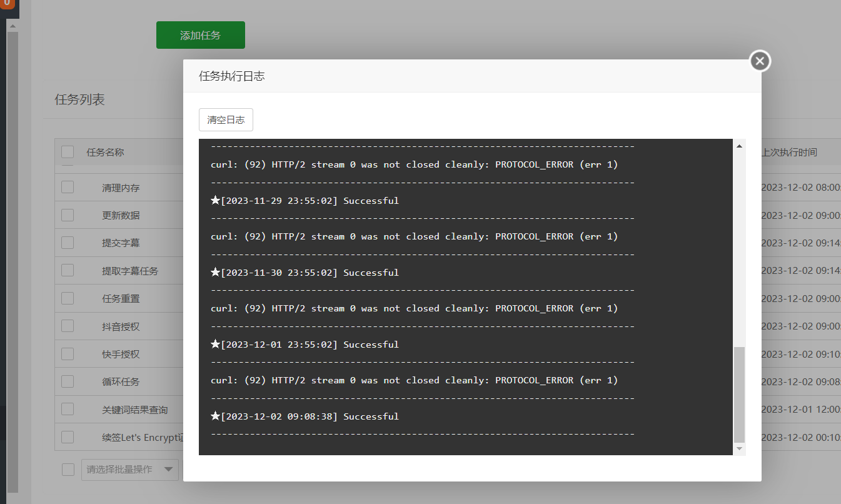Click the 清空日志 button
The image size is (841, 504).
[x=226, y=120]
